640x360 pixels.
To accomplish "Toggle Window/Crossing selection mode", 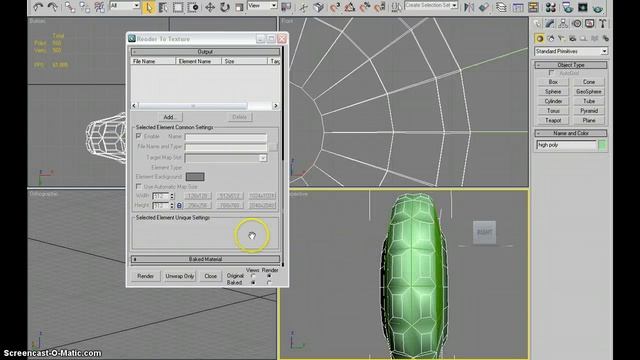I will coord(193,7).
